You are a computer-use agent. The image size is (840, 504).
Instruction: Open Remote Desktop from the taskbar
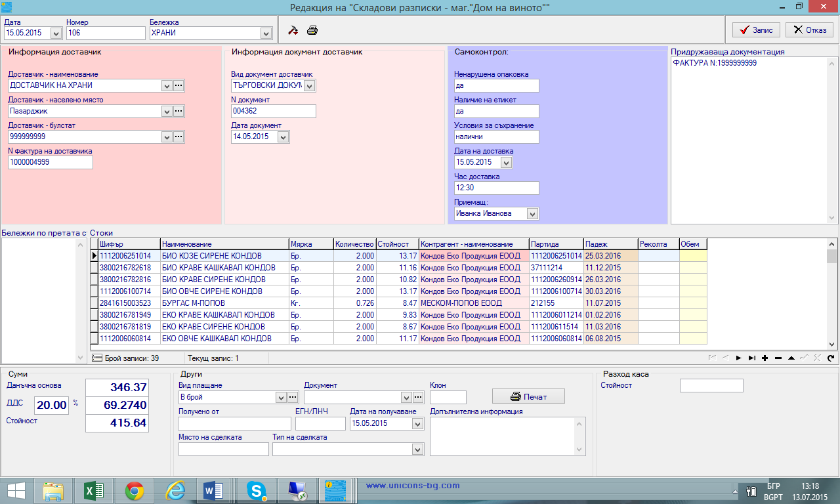pyautogui.click(x=297, y=491)
